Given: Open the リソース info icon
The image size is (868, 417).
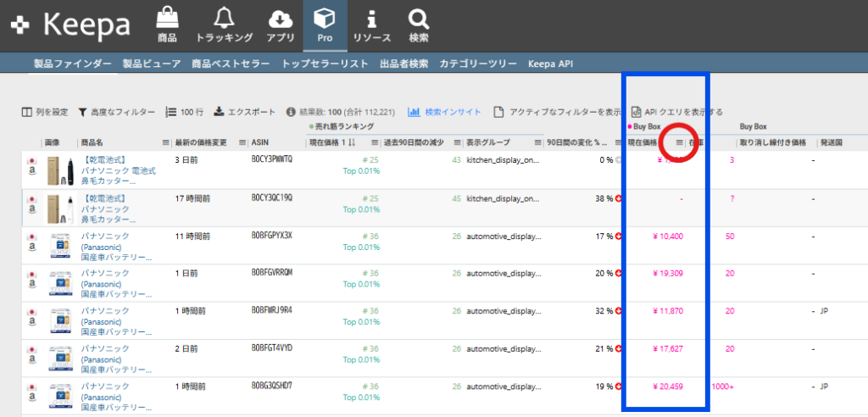Looking at the screenshot, I should [x=371, y=19].
